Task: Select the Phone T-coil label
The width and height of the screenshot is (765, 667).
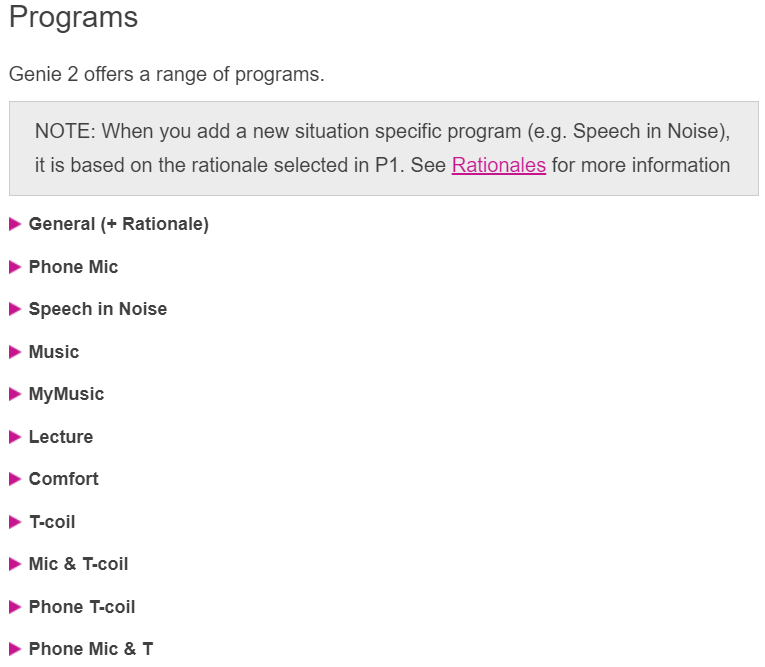Action: click(82, 607)
